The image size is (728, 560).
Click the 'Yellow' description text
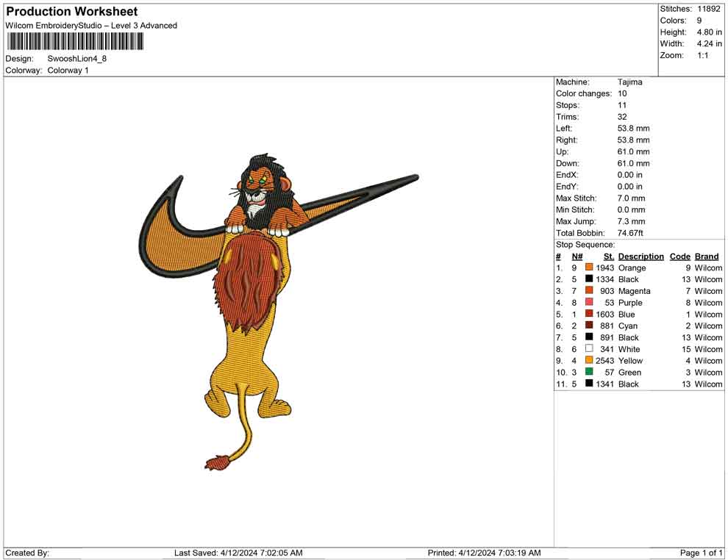pyautogui.click(x=630, y=361)
